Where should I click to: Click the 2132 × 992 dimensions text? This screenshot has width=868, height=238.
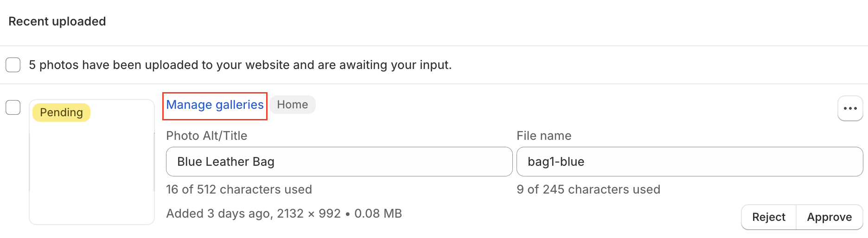point(308,213)
